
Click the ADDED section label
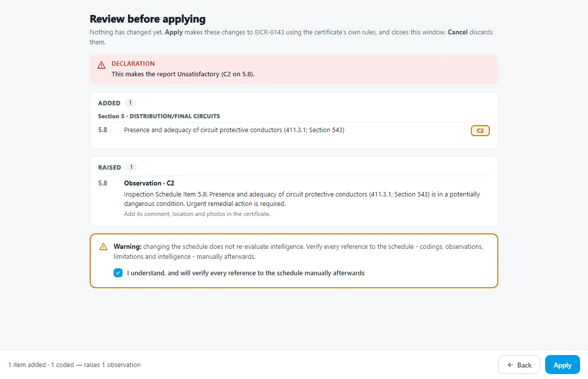click(x=109, y=103)
